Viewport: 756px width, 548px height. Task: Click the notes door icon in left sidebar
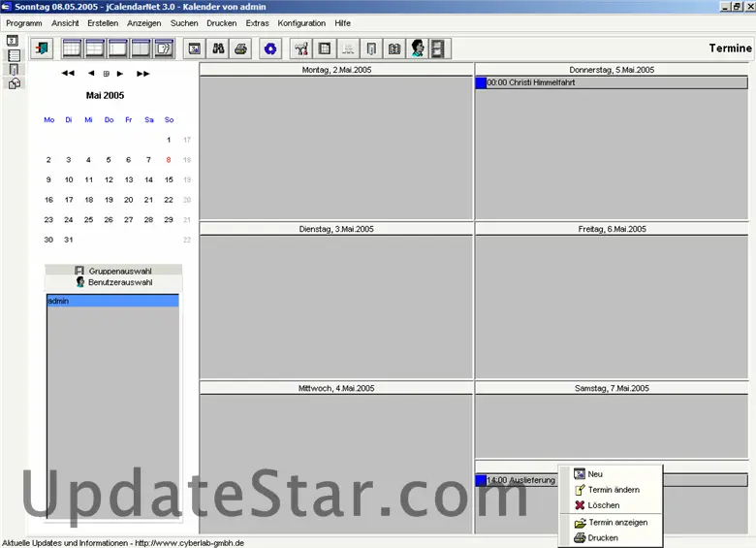click(14, 70)
